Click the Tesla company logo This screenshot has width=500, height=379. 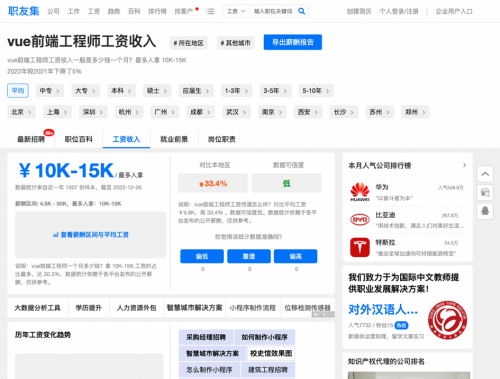[360, 247]
